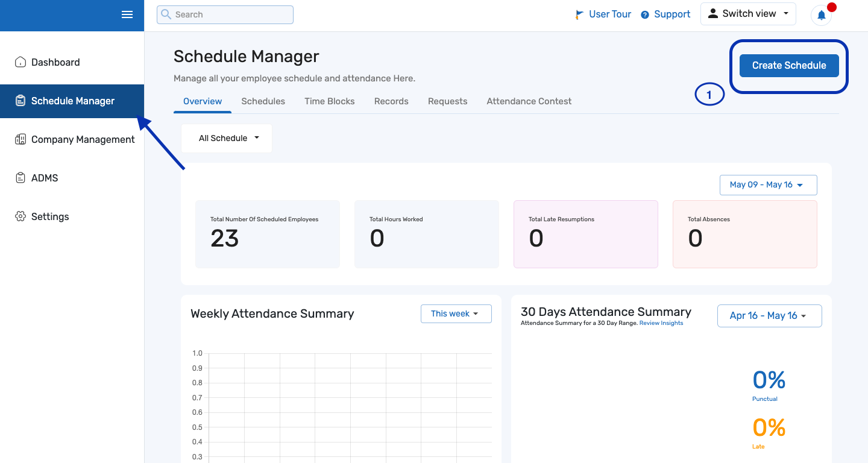
Task: Expand the Switch view dropdown
Action: coord(748,14)
